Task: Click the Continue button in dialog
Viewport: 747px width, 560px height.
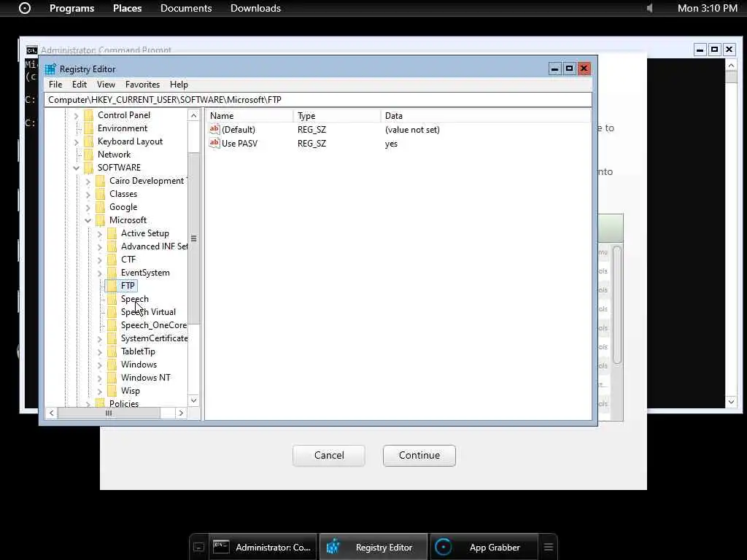Action: (x=419, y=455)
